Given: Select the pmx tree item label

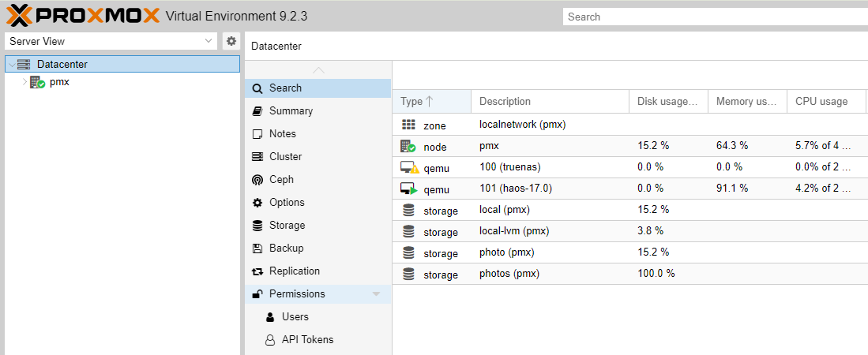Looking at the screenshot, I should [x=59, y=82].
